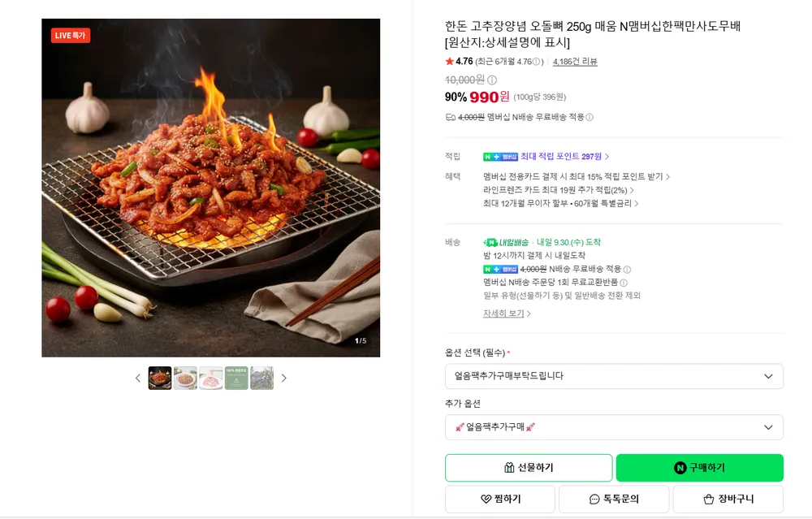Show previous product thumbnails with left arrow
812x519 pixels.
138,378
